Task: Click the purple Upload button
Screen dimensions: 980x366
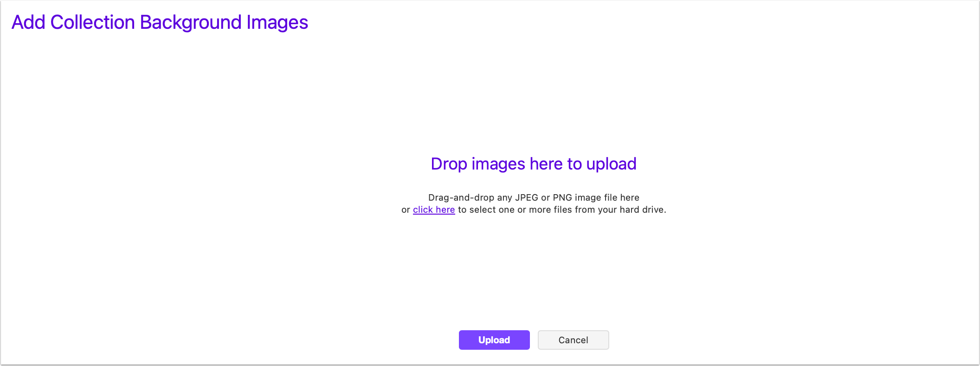Action: click(494, 340)
